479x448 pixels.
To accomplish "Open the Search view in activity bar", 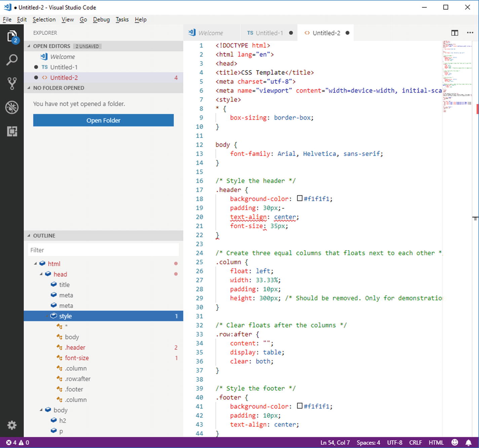I will pyautogui.click(x=12, y=60).
